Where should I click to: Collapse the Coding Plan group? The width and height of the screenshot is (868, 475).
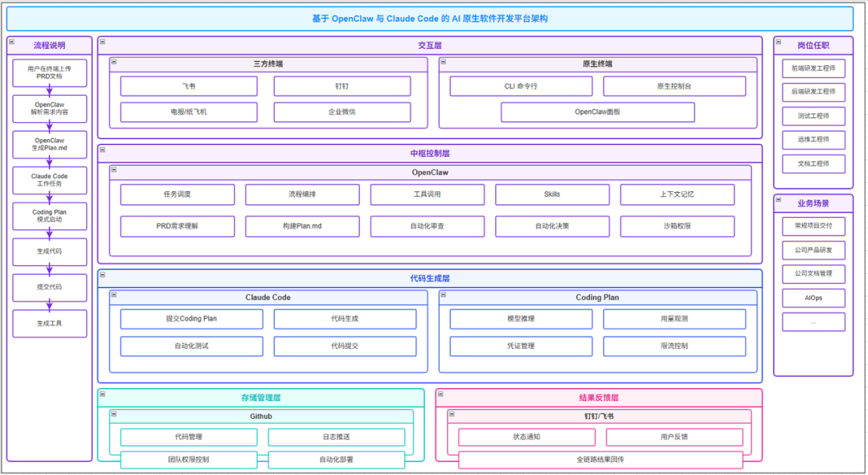tap(444, 295)
